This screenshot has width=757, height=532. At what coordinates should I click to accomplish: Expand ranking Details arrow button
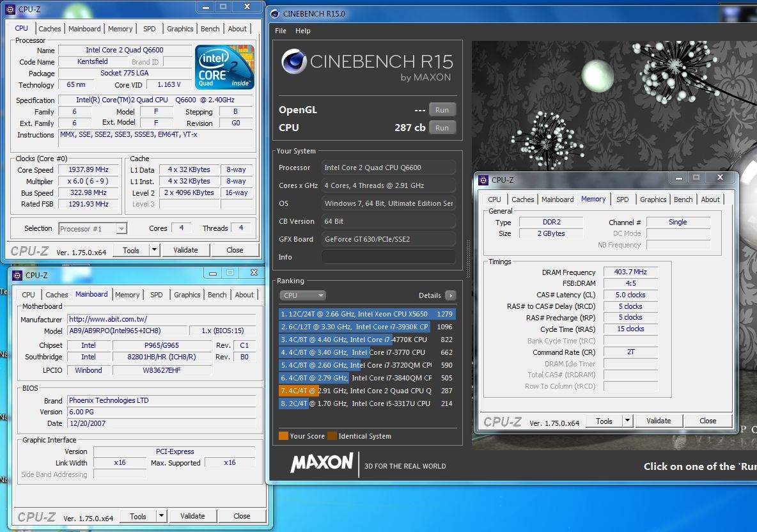[450, 295]
